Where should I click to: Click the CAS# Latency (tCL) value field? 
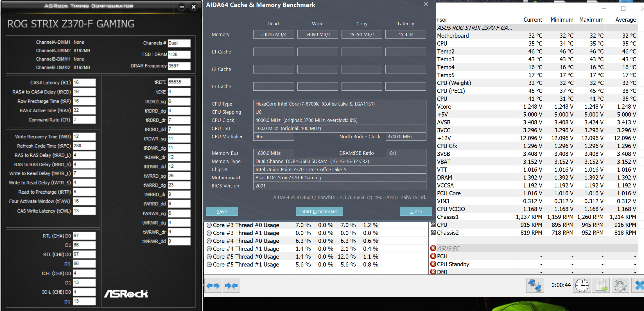pos(84,82)
